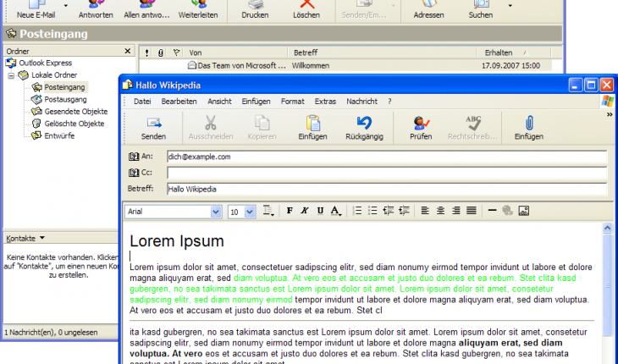Decrease the paragraph indent

click(x=389, y=211)
